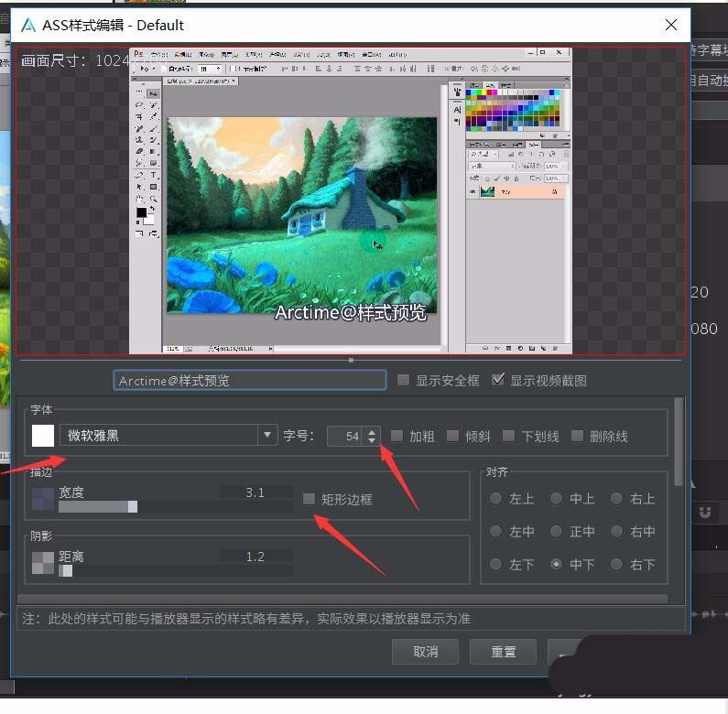Select 正中 alignment radio button

click(556, 531)
